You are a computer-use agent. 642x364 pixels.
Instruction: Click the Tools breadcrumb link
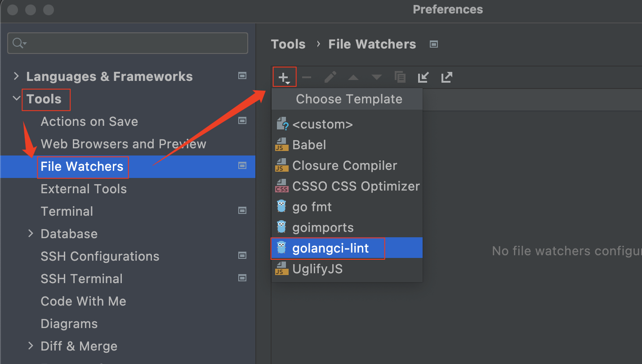point(288,44)
